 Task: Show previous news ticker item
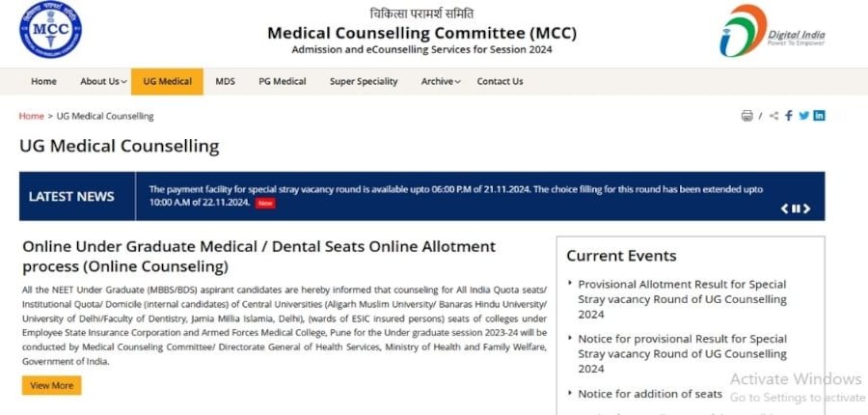click(x=785, y=208)
